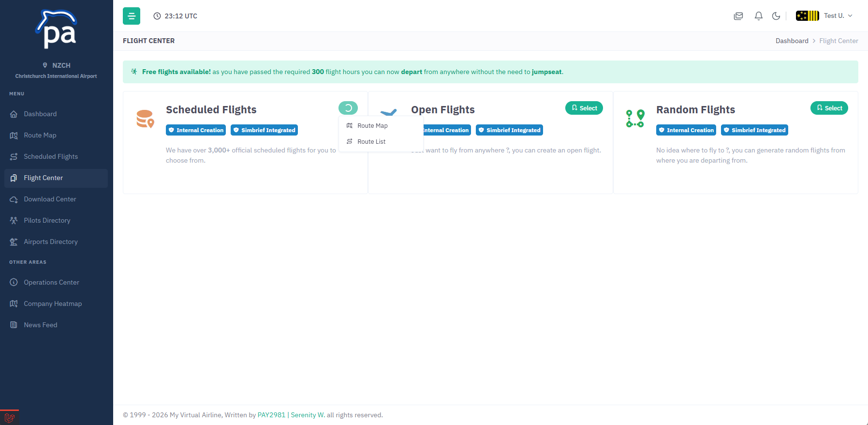868x425 pixels.
Task: Select Open Flights
Action: click(x=584, y=108)
